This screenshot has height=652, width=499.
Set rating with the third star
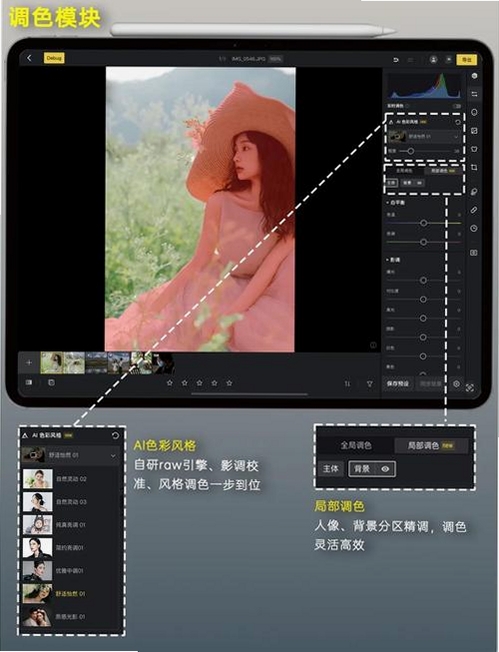[x=199, y=383]
